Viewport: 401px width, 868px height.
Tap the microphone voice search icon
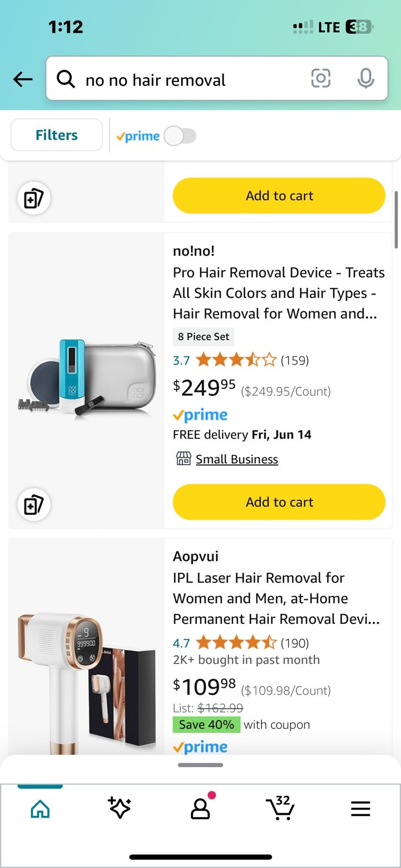366,79
